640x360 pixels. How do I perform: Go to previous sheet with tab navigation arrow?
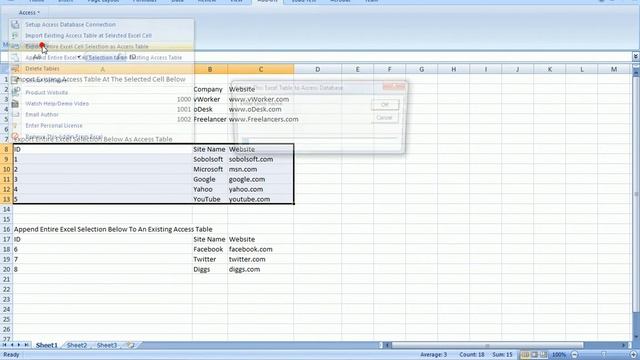pos(12,345)
